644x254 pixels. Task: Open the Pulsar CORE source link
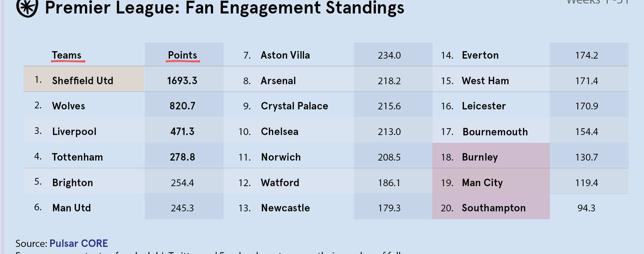79,243
